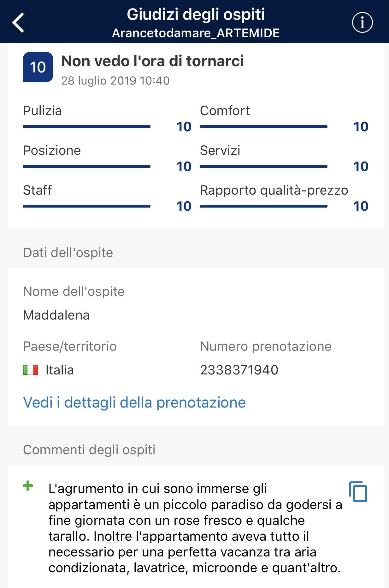Tap the Posizione rating bar
Screen dimensions: 389x588
[86, 167]
